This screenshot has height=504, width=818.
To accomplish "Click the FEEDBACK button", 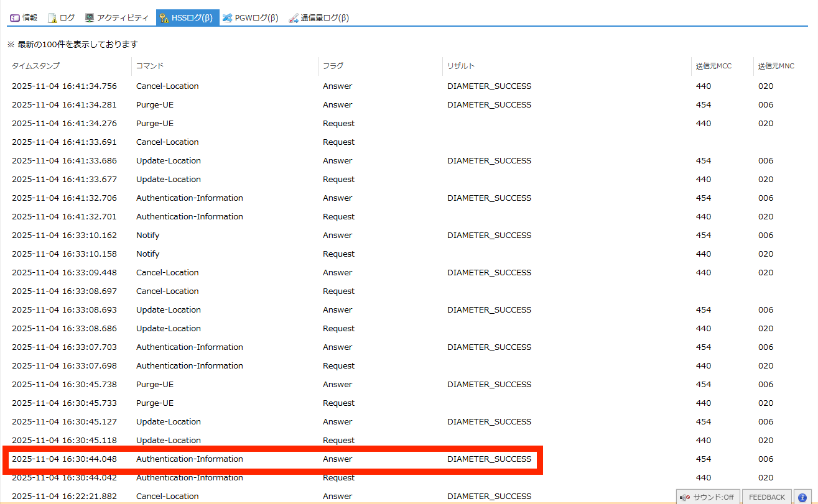I will (766, 497).
